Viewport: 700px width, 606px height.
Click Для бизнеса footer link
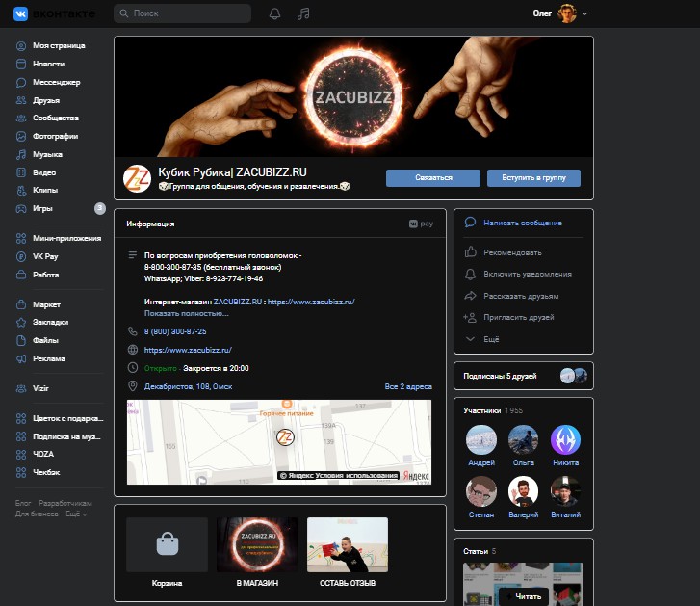[37, 514]
